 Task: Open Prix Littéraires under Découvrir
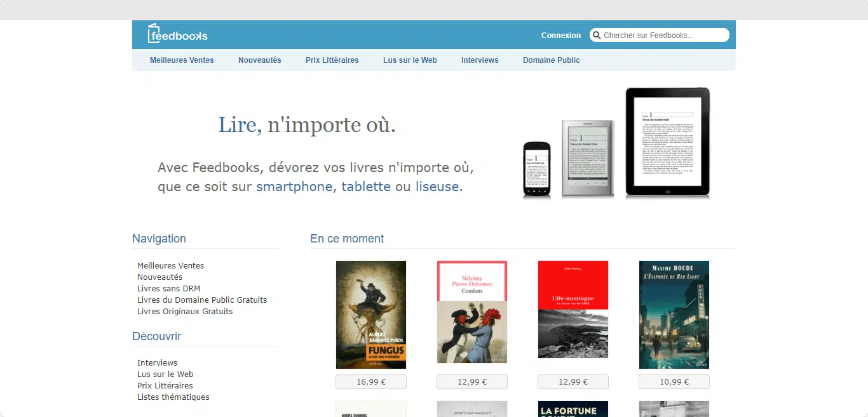click(x=165, y=386)
